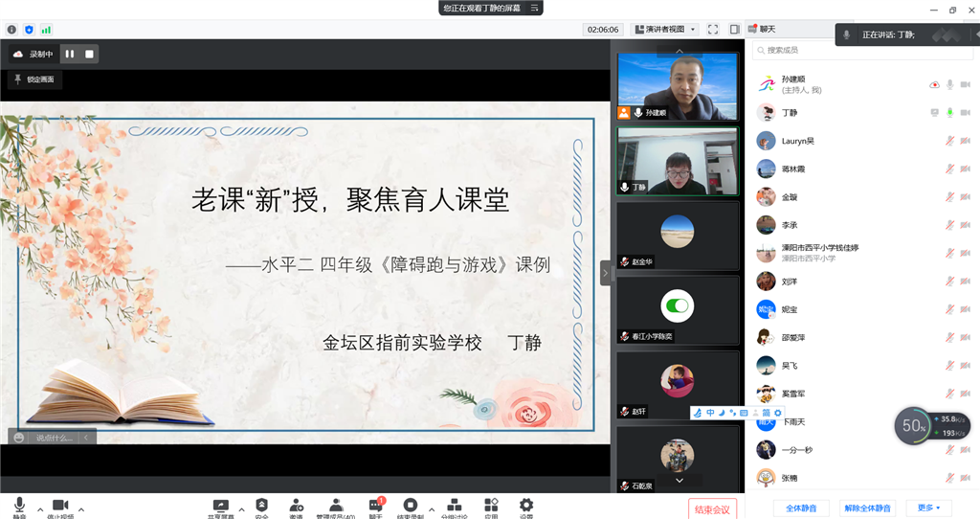
Task: Open the 聊天 chat icon with notification badge
Action: 375,506
